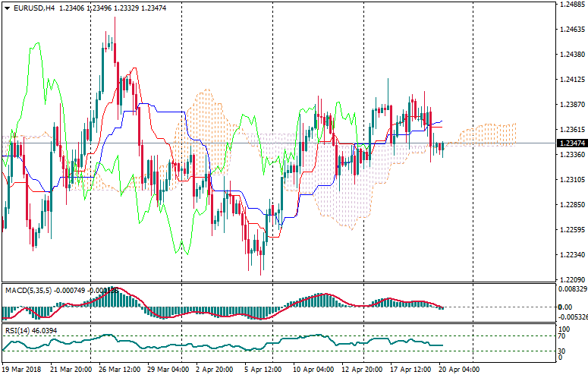Click the 1.23870 price level on scale
The image size is (588, 378).
coord(571,105)
